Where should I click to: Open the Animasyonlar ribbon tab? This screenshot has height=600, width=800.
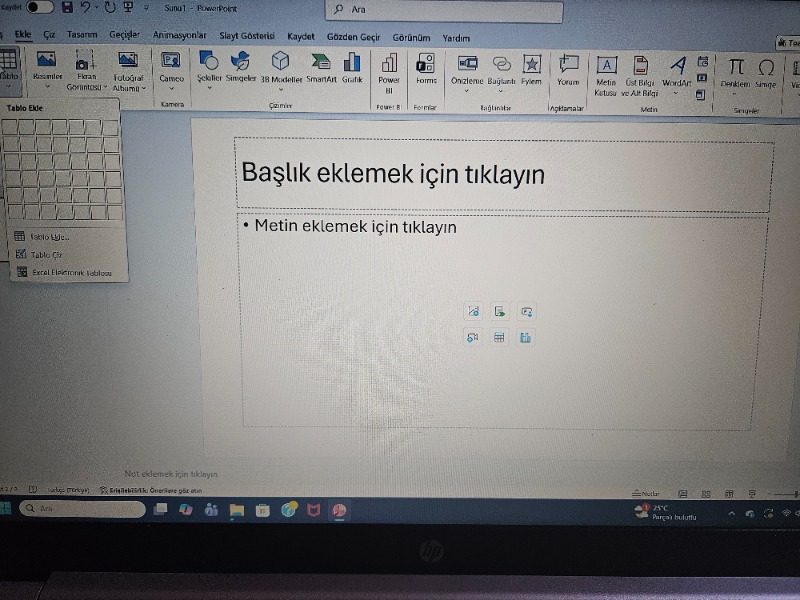[x=180, y=35]
